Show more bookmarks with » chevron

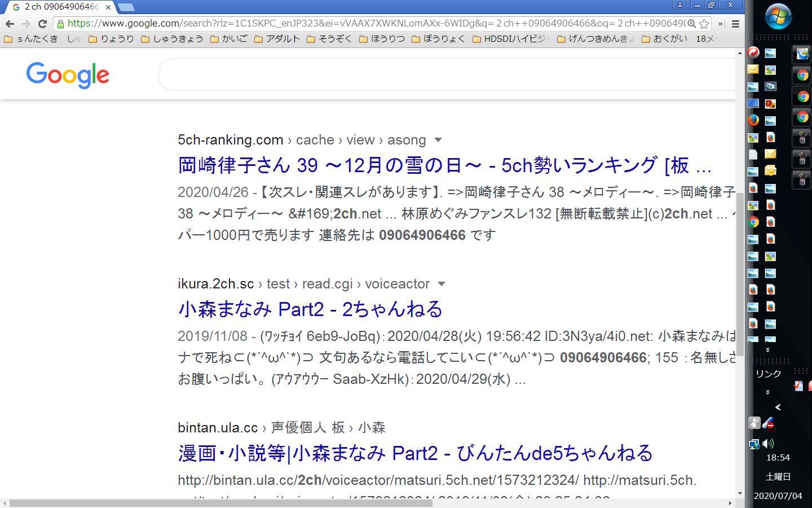pyautogui.click(x=721, y=24)
